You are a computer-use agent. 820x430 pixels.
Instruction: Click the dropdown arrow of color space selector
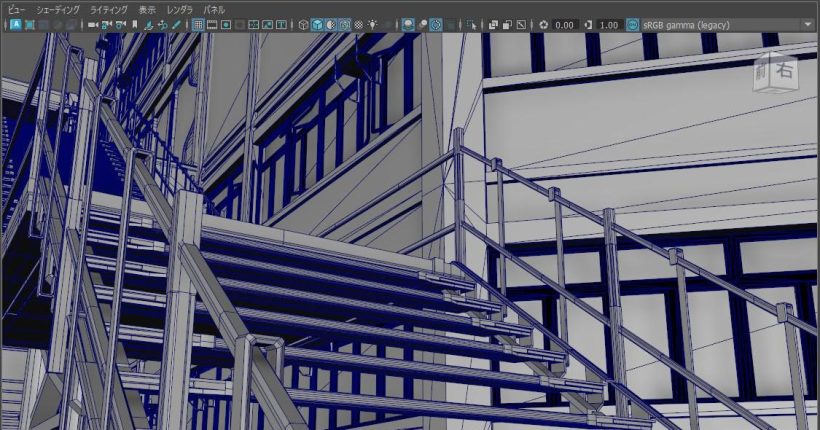[x=807, y=25]
